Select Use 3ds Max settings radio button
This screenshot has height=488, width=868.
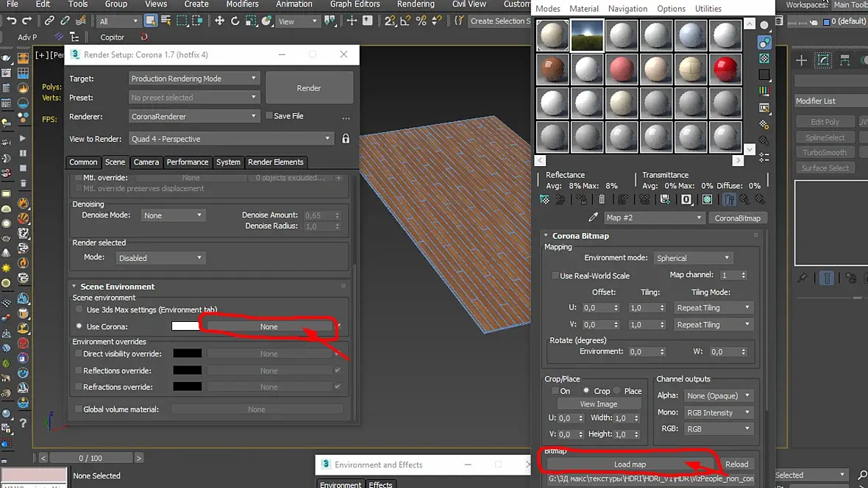point(79,310)
